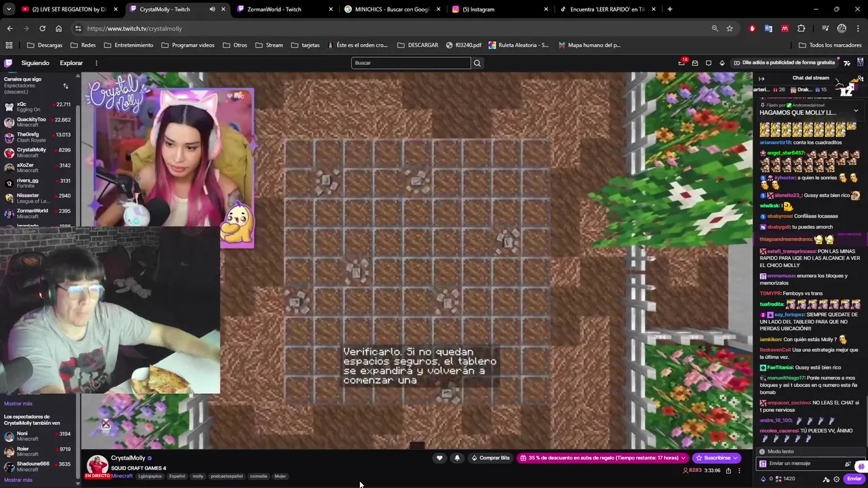The height and width of the screenshot is (488, 868).
Task: Click the heart follow icon under the stream
Action: tap(439, 458)
